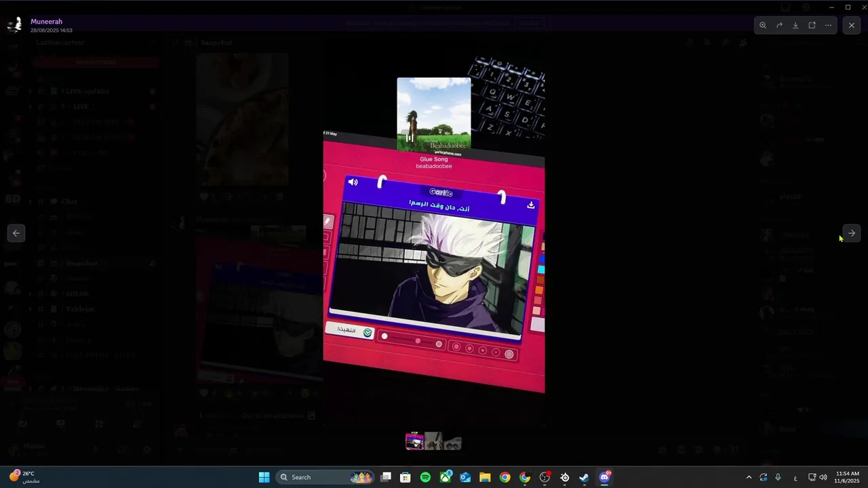Forward the image using the arrow icon
This screenshot has height=488, width=868.
click(x=779, y=25)
